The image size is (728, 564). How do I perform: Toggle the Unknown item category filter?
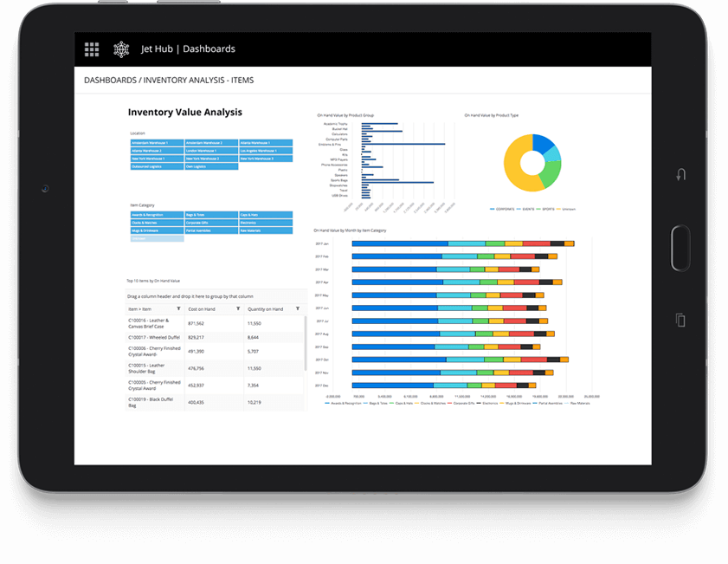click(156, 238)
